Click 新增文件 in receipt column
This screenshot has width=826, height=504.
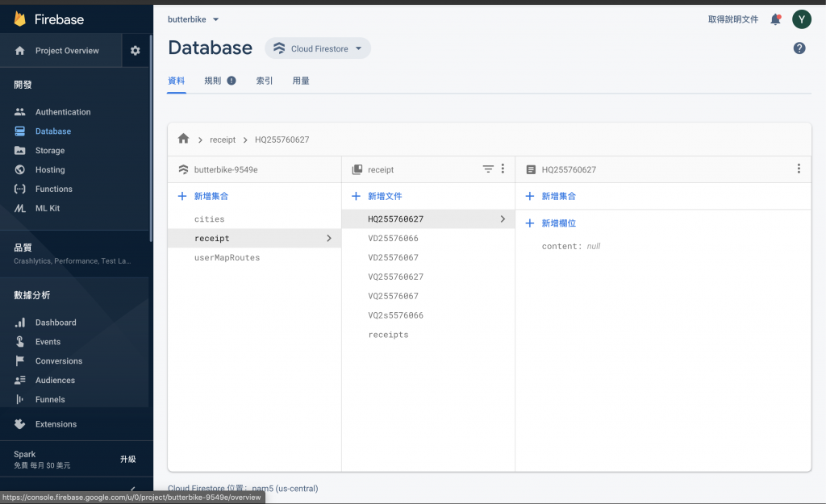click(x=385, y=196)
